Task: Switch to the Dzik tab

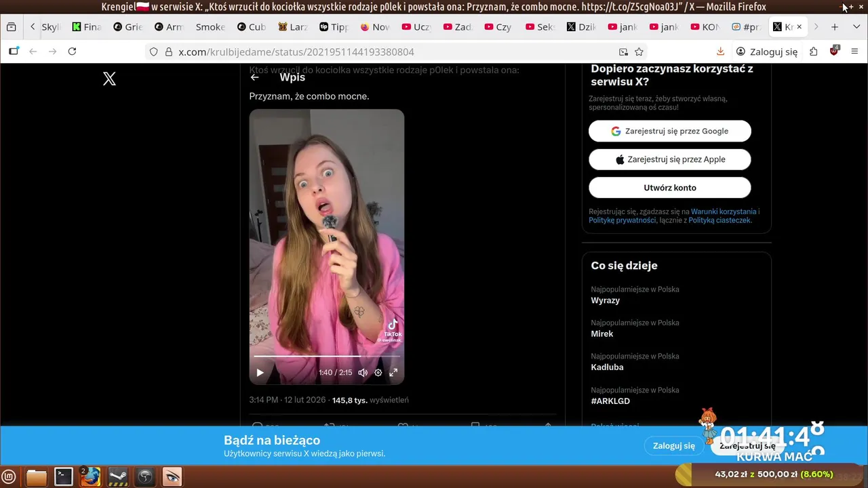Action: 581,27
